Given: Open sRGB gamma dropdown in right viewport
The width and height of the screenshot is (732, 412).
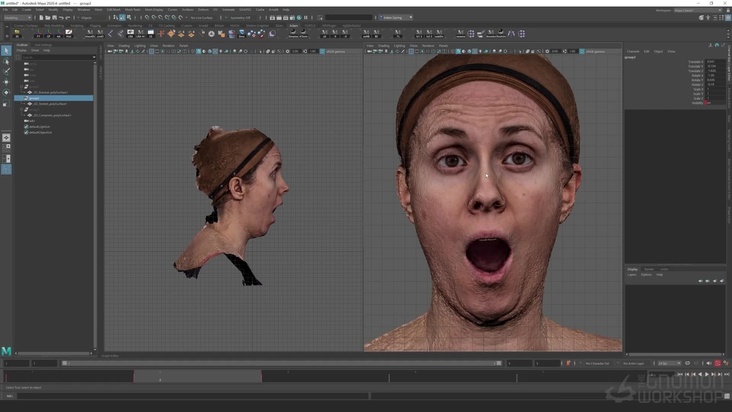Looking at the screenshot, I should [602, 51].
